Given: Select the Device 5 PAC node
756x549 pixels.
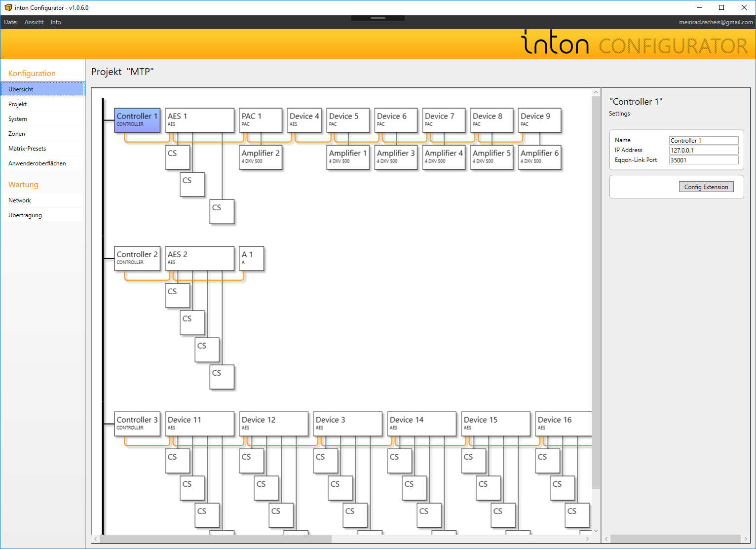Looking at the screenshot, I should click(348, 120).
